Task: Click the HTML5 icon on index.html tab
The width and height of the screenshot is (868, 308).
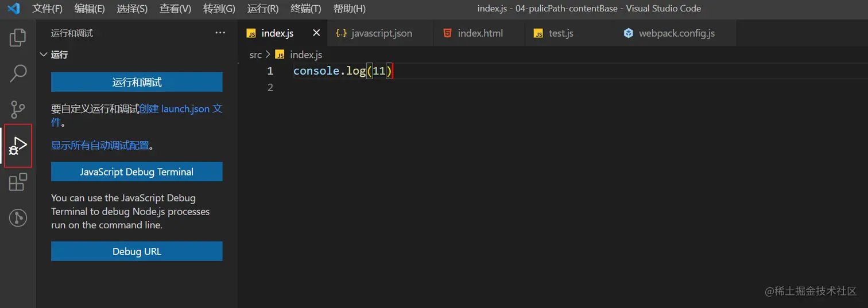Action: click(x=448, y=33)
